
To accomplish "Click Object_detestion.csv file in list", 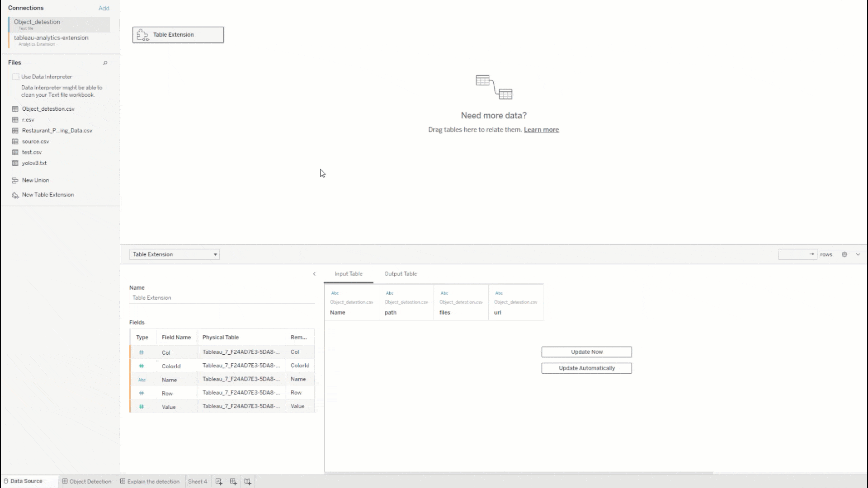I will click(x=48, y=108).
